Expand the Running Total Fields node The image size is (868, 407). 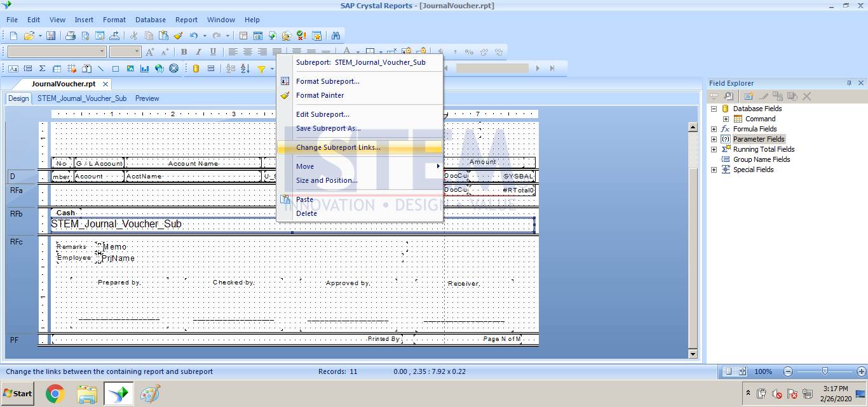tap(714, 149)
